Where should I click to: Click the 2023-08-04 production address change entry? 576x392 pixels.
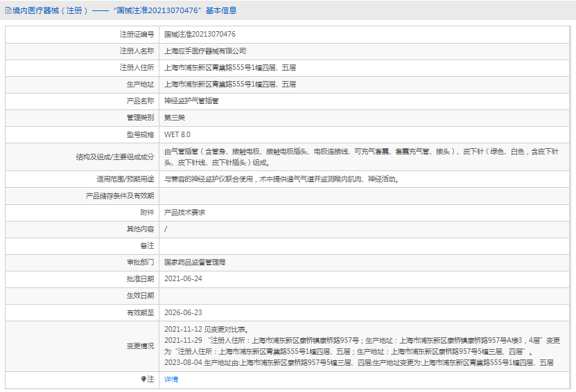coord(359,363)
